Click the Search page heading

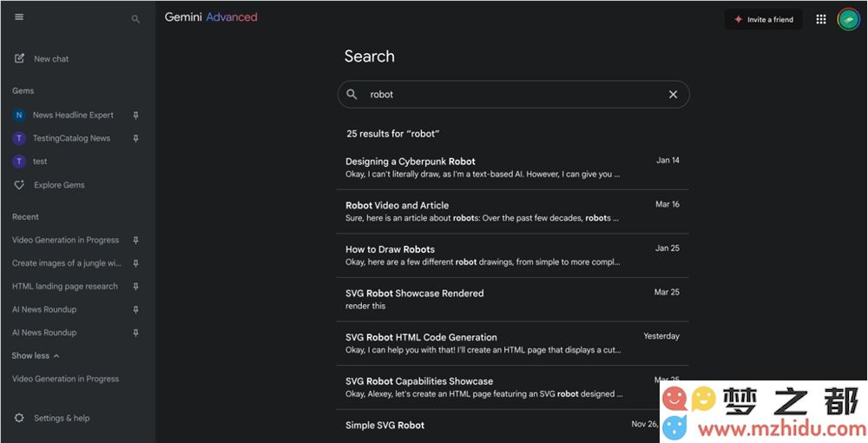coord(369,56)
